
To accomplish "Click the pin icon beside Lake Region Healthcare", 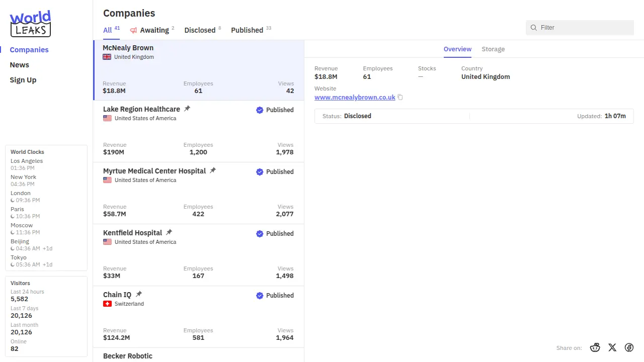I will tap(187, 109).
